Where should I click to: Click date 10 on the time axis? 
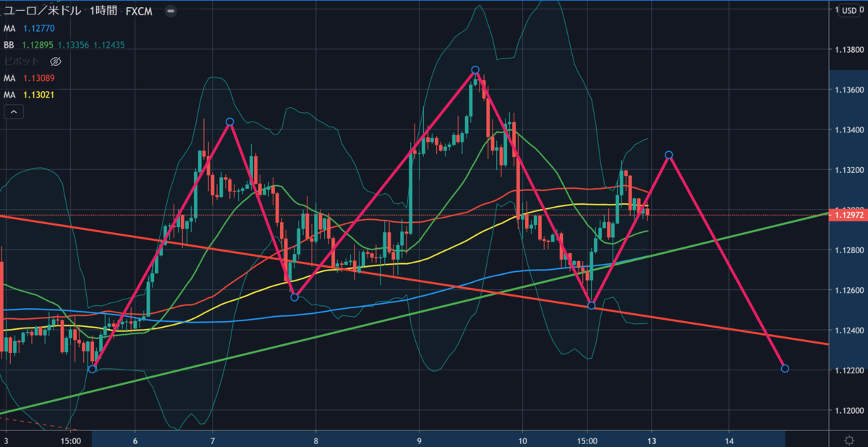point(523,440)
